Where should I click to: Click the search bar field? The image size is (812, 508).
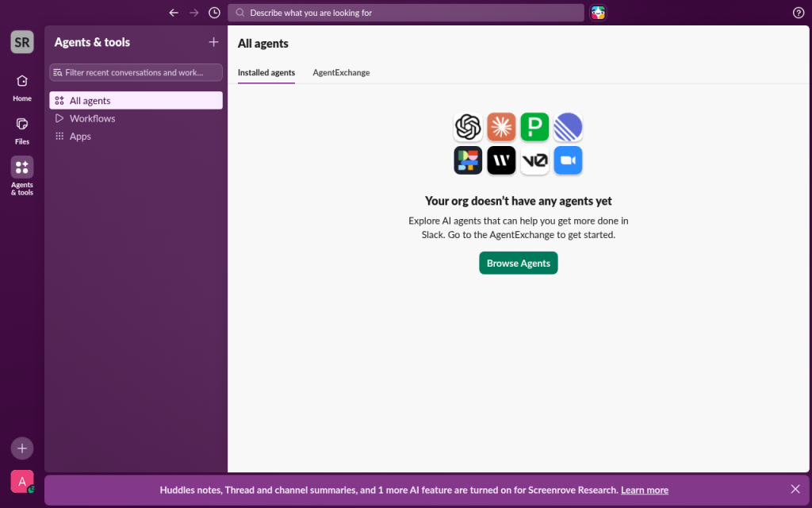pyautogui.click(x=405, y=13)
